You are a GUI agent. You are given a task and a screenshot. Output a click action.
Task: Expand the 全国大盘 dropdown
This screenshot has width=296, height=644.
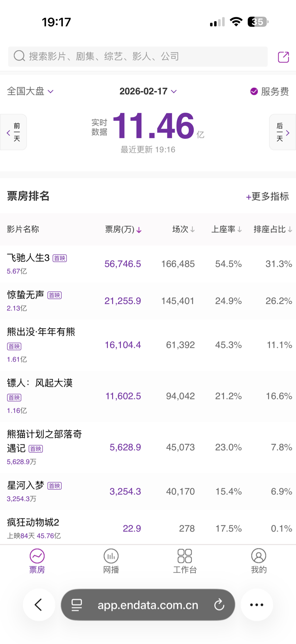(x=30, y=91)
